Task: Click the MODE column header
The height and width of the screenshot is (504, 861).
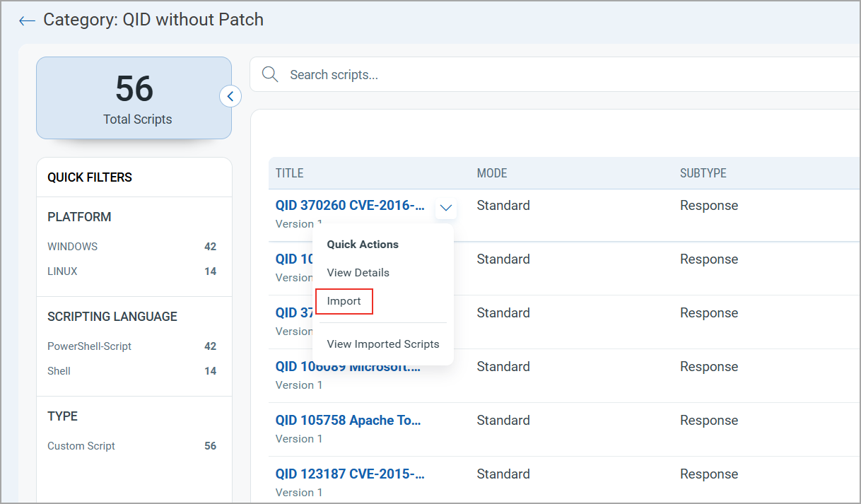Action: (492, 172)
